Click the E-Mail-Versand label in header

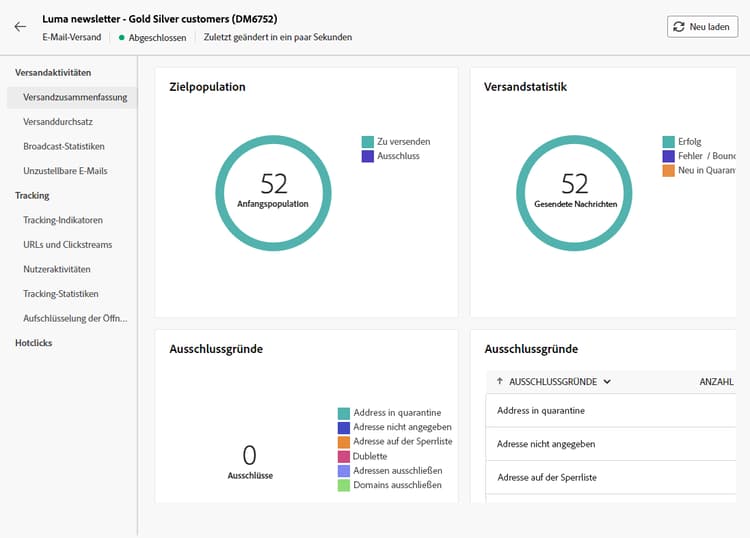pos(72,37)
